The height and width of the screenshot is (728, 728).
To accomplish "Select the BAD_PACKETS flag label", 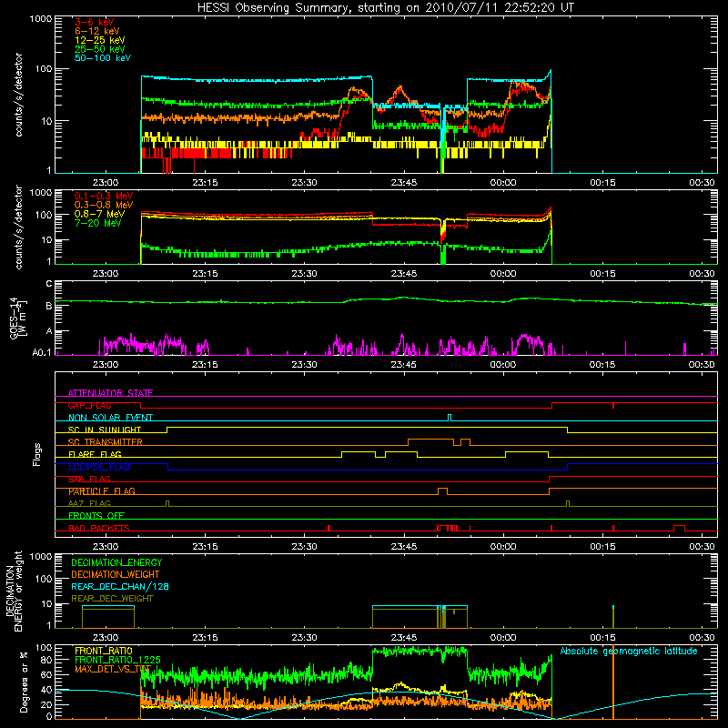I will coord(99,528).
